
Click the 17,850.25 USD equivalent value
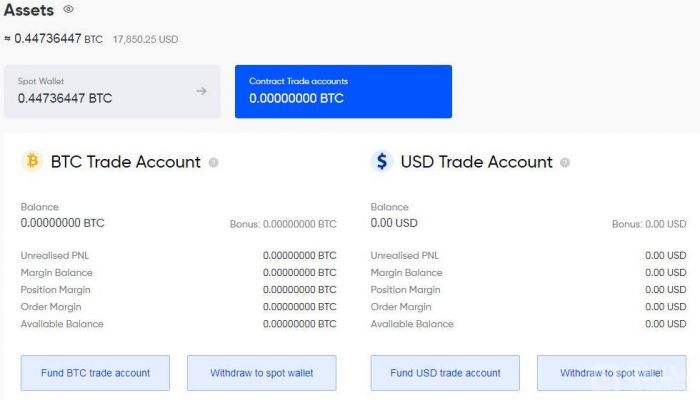pyautogui.click(x=145, y=39)
